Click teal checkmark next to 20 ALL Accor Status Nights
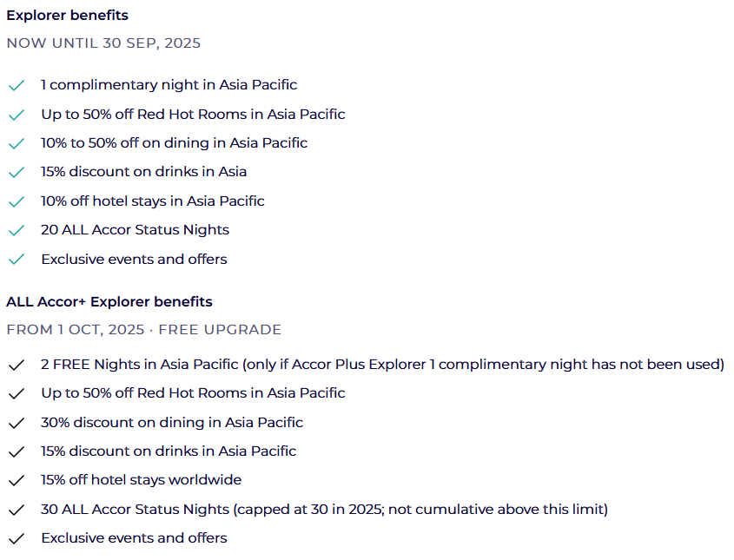 [x=17, y=231]
